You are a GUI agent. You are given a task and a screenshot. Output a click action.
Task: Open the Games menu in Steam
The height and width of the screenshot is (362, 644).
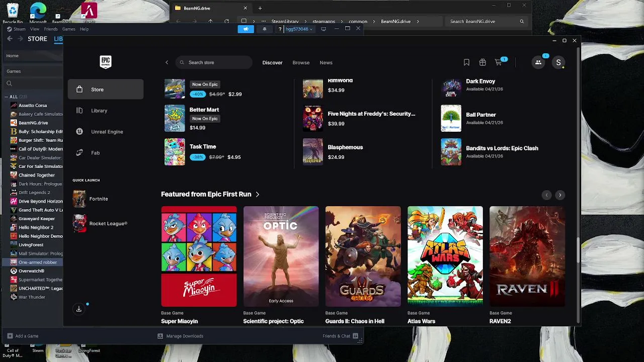click(x=69, y=29)
